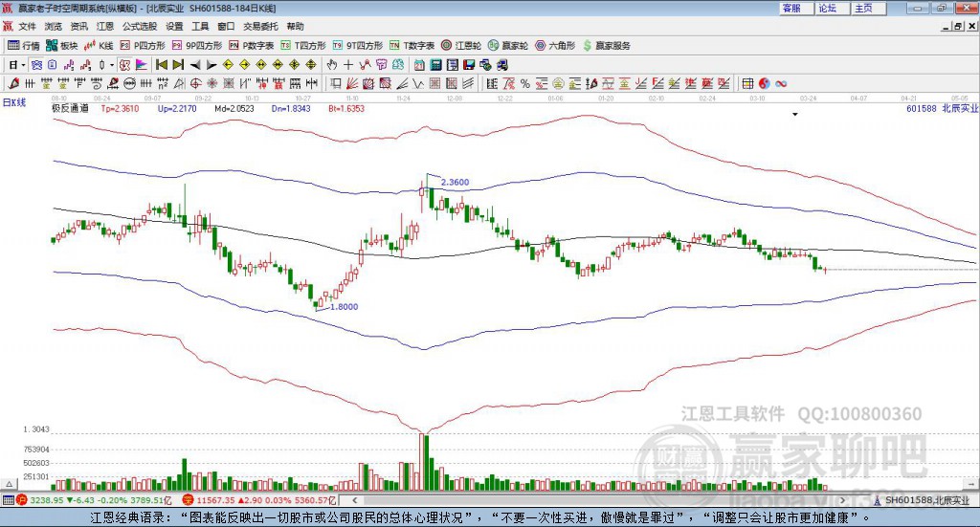Open the 交易委托 menu

(x=260, y=26)
